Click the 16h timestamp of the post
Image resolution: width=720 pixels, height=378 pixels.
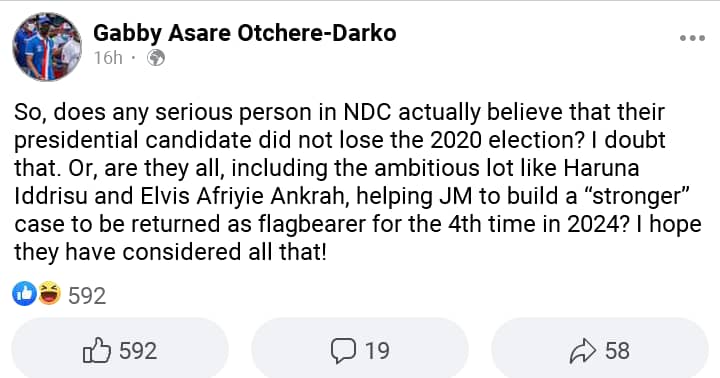click(x=108, y=58)
